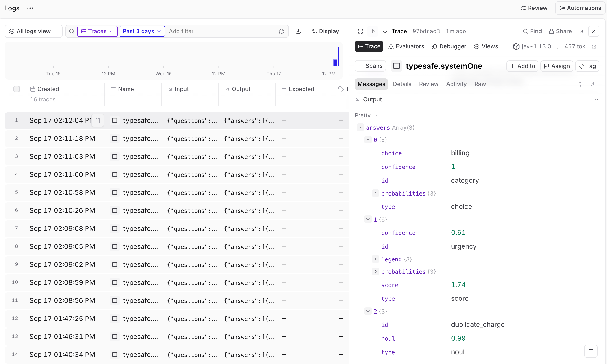Open the Activity tab

456,84
